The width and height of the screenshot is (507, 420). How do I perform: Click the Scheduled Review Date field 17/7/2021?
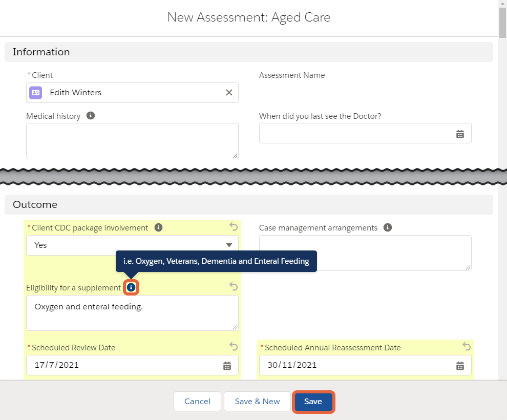pyautogui.click(x=132, y=365)
